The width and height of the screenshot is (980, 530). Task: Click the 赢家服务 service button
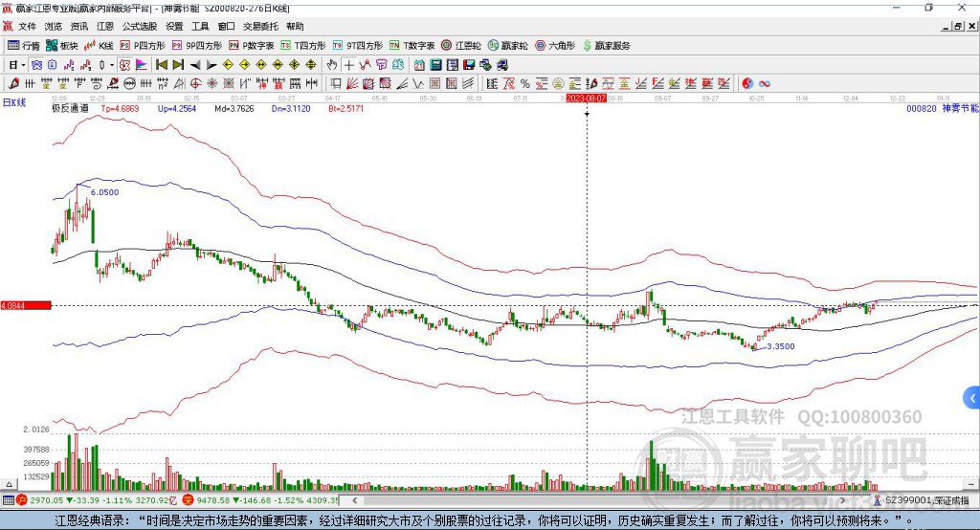click(x=607, y=46)
